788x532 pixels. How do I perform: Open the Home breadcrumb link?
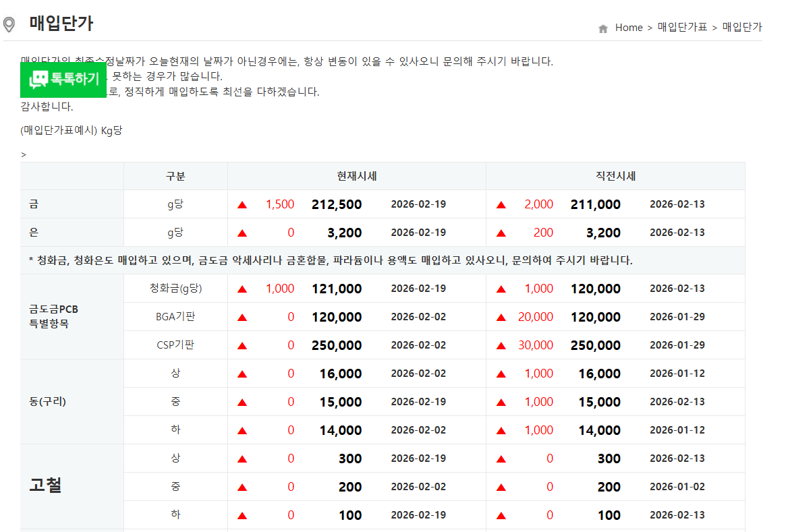point(629,28)
